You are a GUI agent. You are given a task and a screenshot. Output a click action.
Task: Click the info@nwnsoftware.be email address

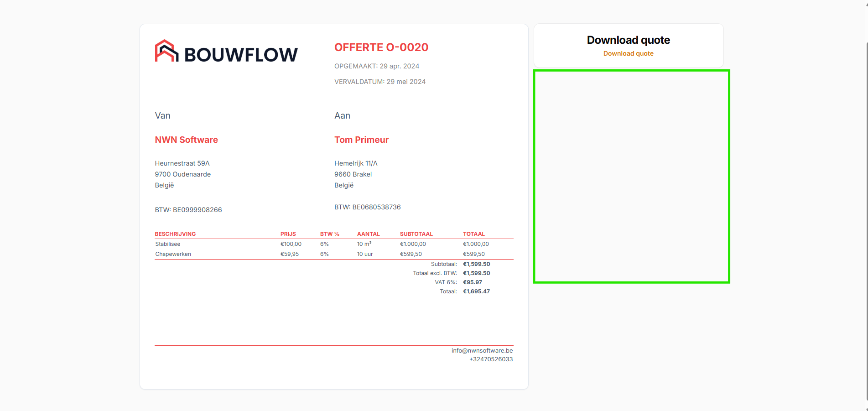(482, 351)
